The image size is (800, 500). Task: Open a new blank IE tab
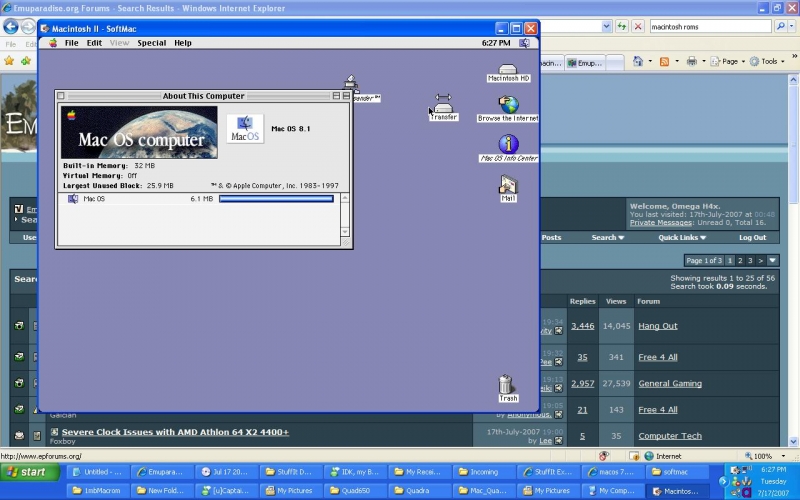(x=615, y=63)
